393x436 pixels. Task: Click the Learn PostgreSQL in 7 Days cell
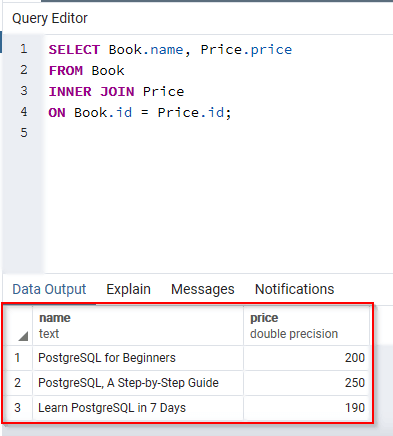coord(138,408)
